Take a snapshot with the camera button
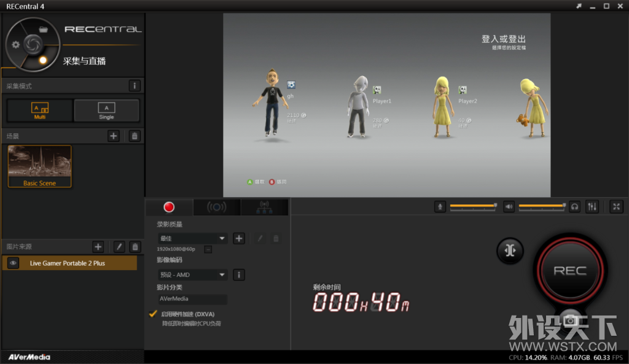The width and height of the screenshot is (629, 364). click(570, 320)
